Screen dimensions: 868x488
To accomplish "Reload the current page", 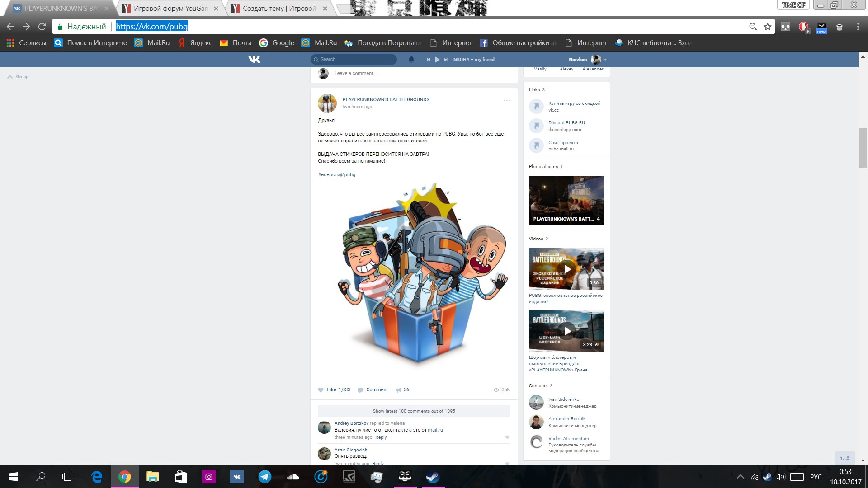I will pos(42,27).
